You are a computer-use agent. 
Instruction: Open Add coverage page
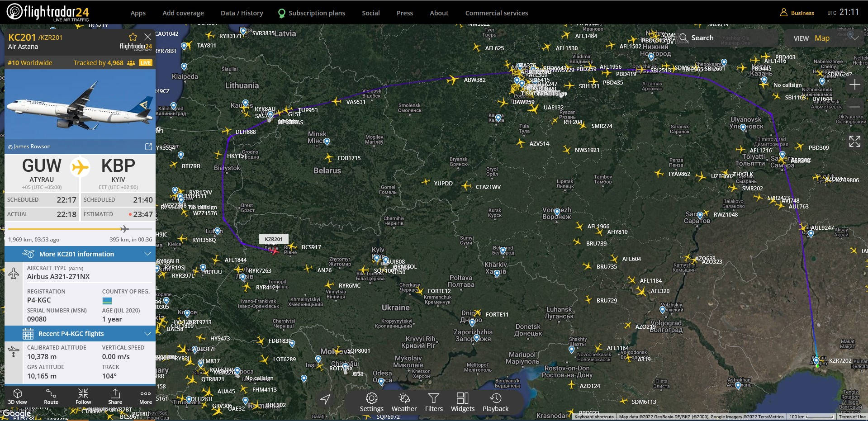[x=183, y=13]
